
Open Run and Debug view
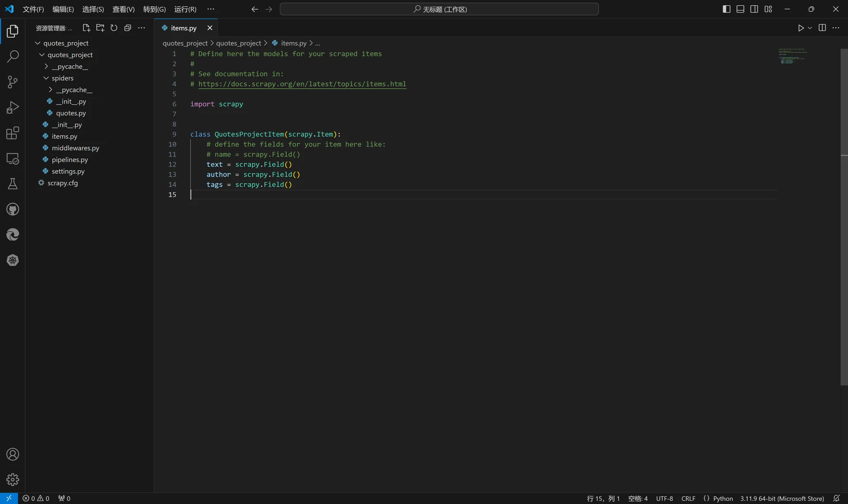pos(13,107)
